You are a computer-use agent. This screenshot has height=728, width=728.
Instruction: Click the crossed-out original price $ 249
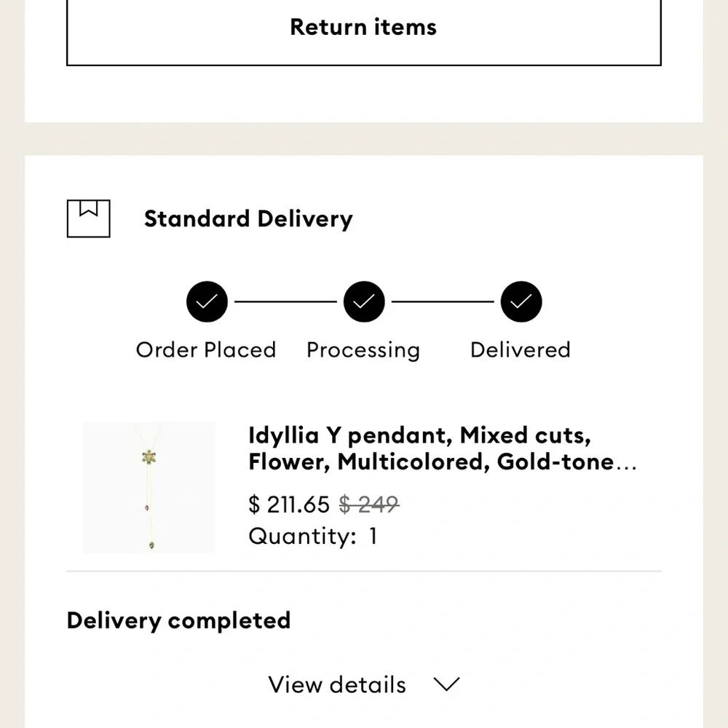click(x=369, y=504)
